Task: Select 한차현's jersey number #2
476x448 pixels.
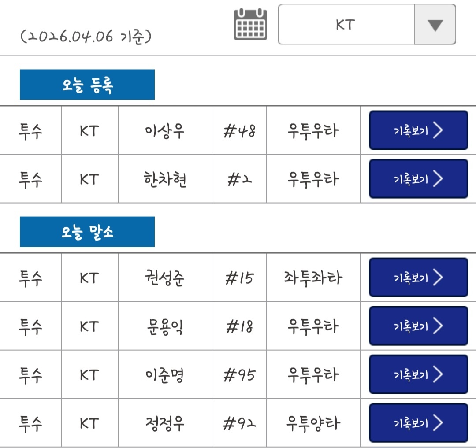Action: (239, 179)
